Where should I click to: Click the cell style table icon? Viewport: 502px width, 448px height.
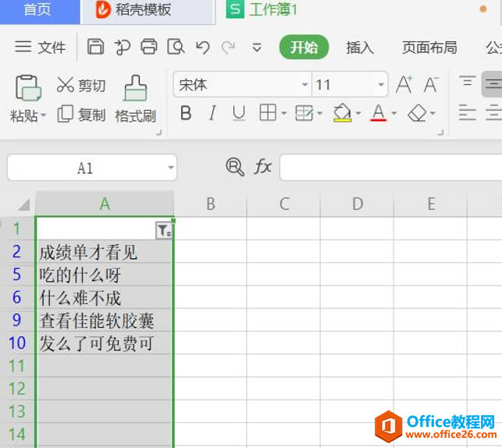click(x=304, y=113)
